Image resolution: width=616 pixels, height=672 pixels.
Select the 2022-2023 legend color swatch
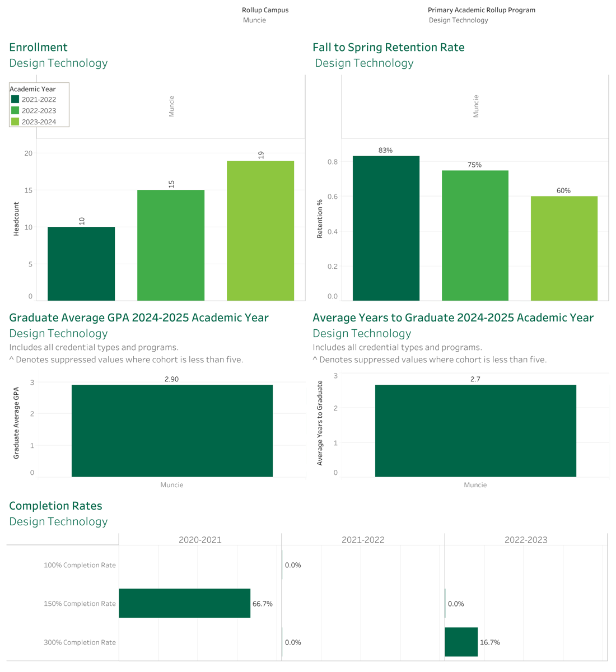click(15, 110)
